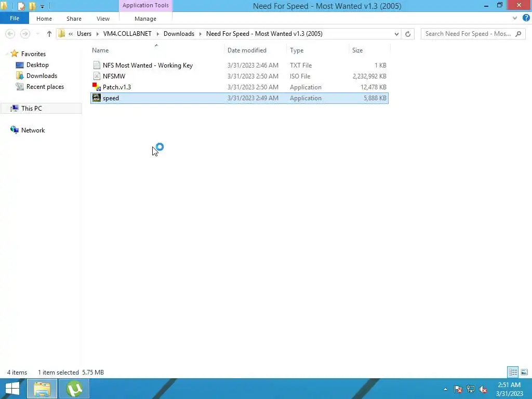The image size is (532, 399).
Task: Open uTorrent from the taskbar
Action: click(x=74, y=389)
